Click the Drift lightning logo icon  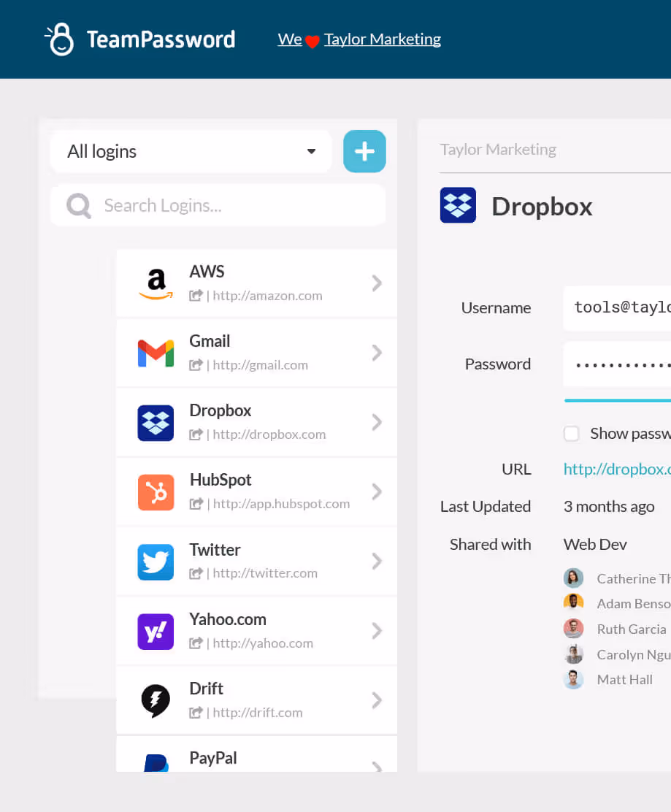click(x=156, y=701)
